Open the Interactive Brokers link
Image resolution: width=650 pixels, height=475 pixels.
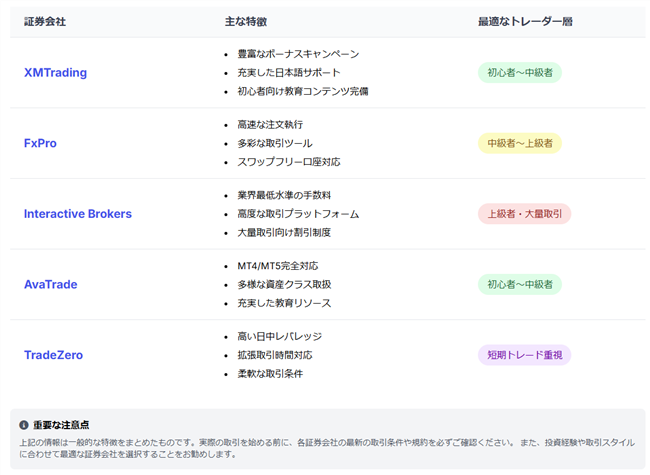pyautogui.click(x=78, y=214)
